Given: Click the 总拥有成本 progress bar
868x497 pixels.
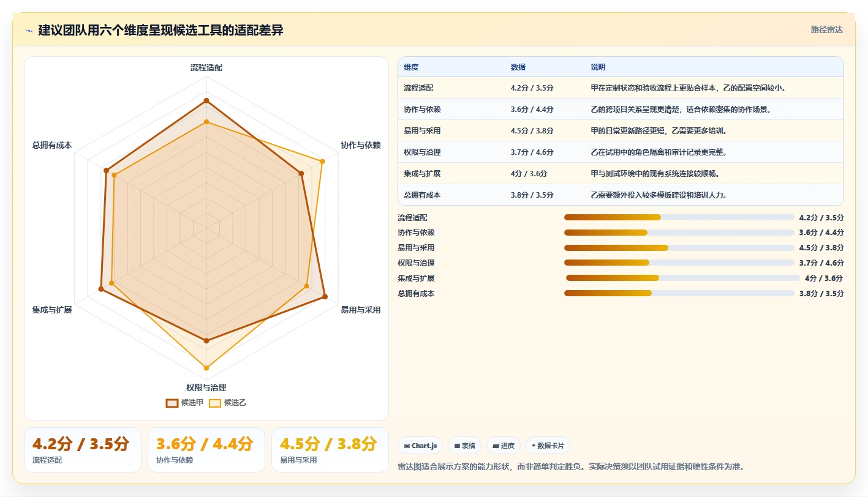Looking at the screenshot, I should coord(679,293).
